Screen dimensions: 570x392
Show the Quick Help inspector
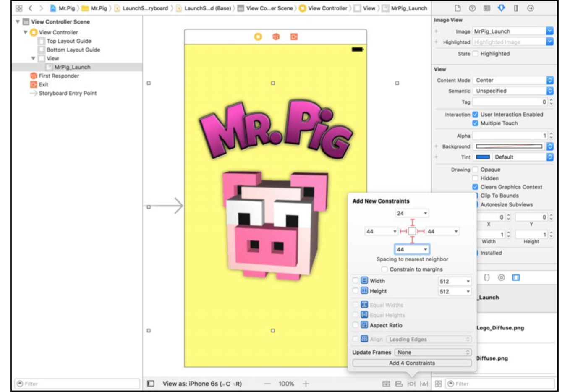(472, 8)
